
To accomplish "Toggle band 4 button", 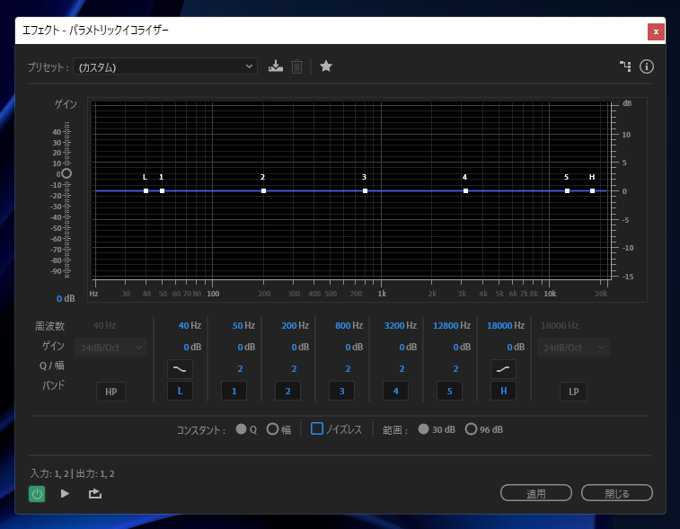I will [x=396, y=391].
